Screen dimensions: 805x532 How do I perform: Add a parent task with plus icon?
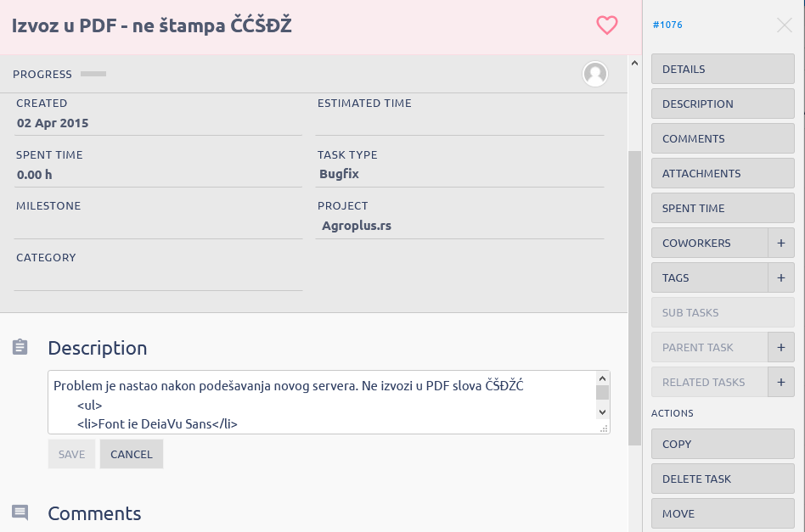pos(780,347)
